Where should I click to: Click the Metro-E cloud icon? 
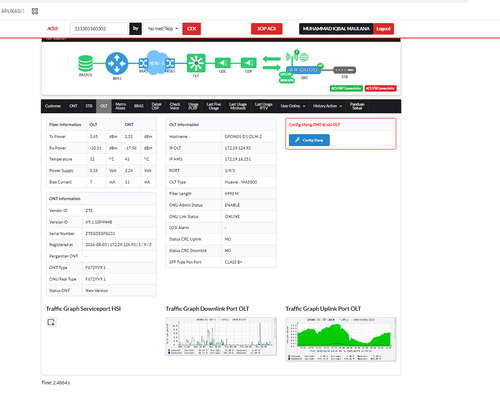click(x=157, y=63)
